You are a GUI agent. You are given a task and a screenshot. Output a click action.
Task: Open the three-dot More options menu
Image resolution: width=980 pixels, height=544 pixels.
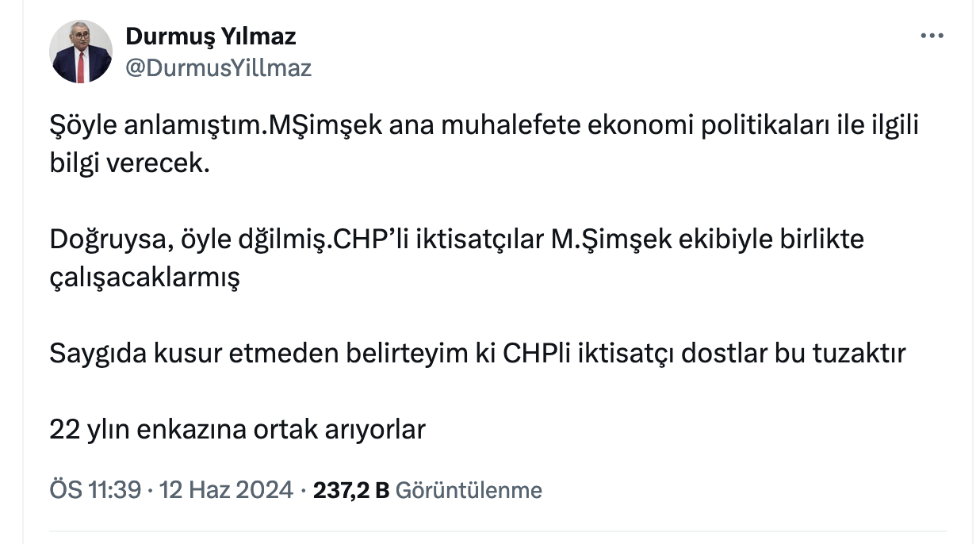932,36
